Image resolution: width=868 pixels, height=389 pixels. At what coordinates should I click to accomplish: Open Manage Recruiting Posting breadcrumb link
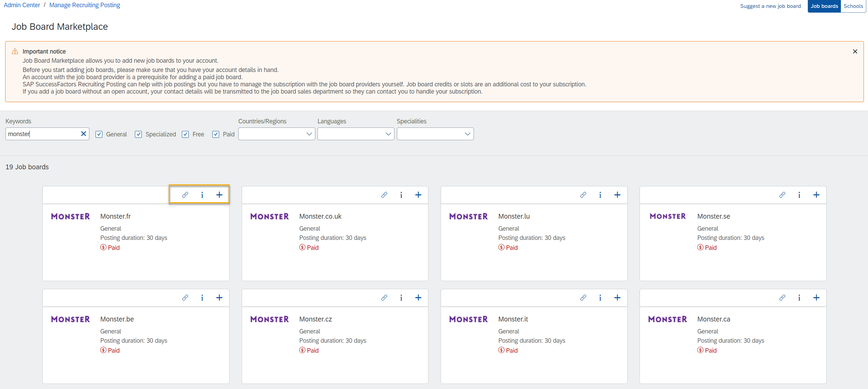[x=85, y=5]
